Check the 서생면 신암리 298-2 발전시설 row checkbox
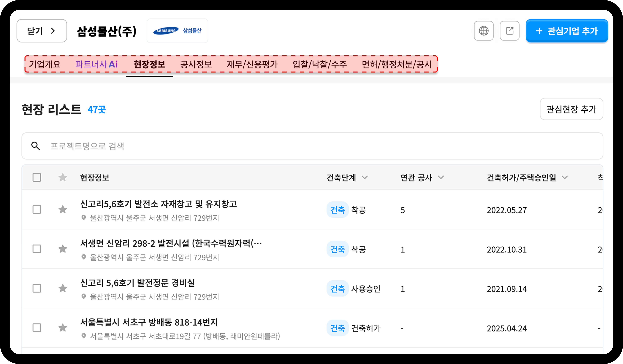 pyautogui.click(x=37, y=249)
